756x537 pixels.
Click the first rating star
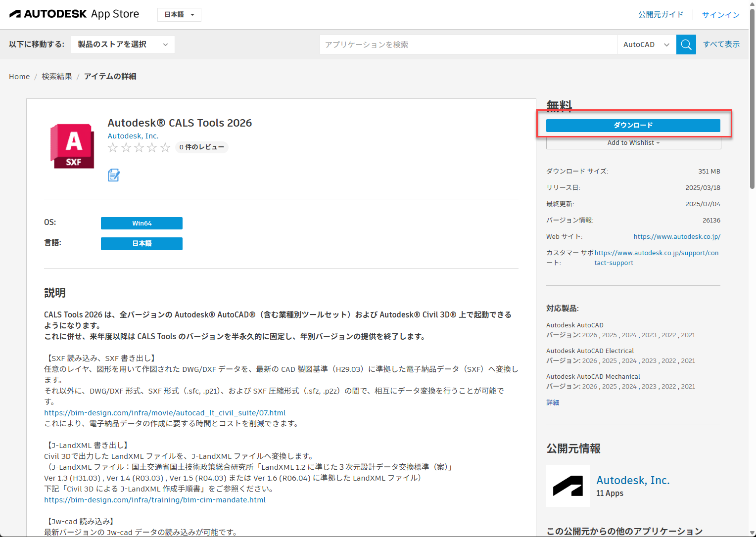(113, 147)
